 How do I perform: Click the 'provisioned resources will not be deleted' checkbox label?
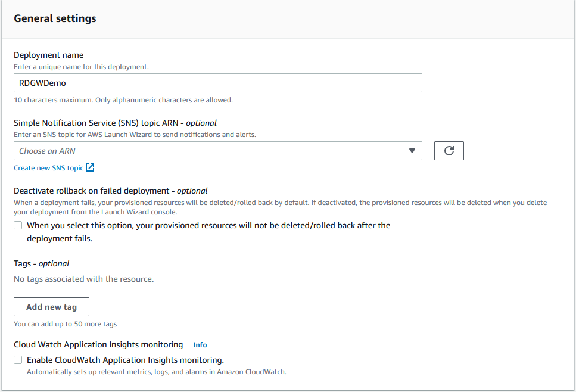click(208, 225)
